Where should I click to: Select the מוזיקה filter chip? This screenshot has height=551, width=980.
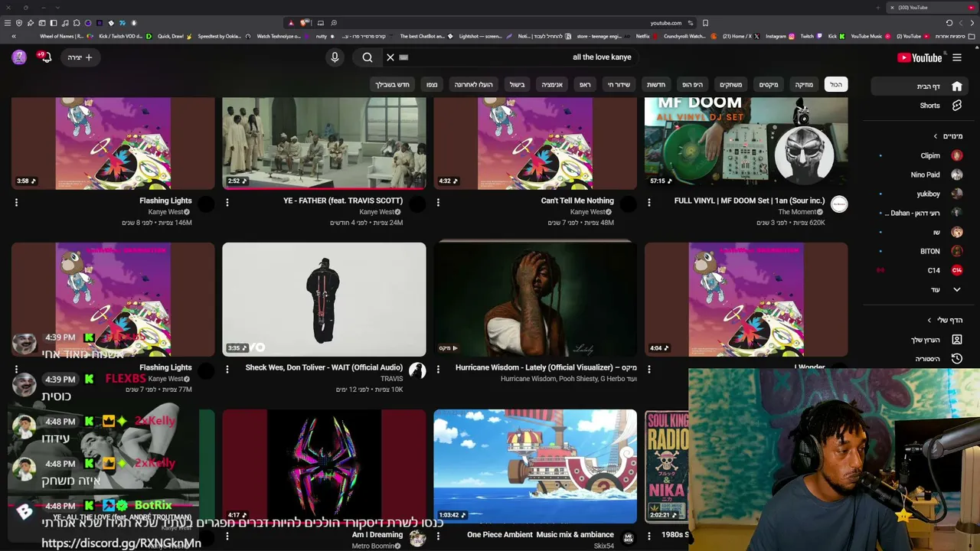pos(804,85)
